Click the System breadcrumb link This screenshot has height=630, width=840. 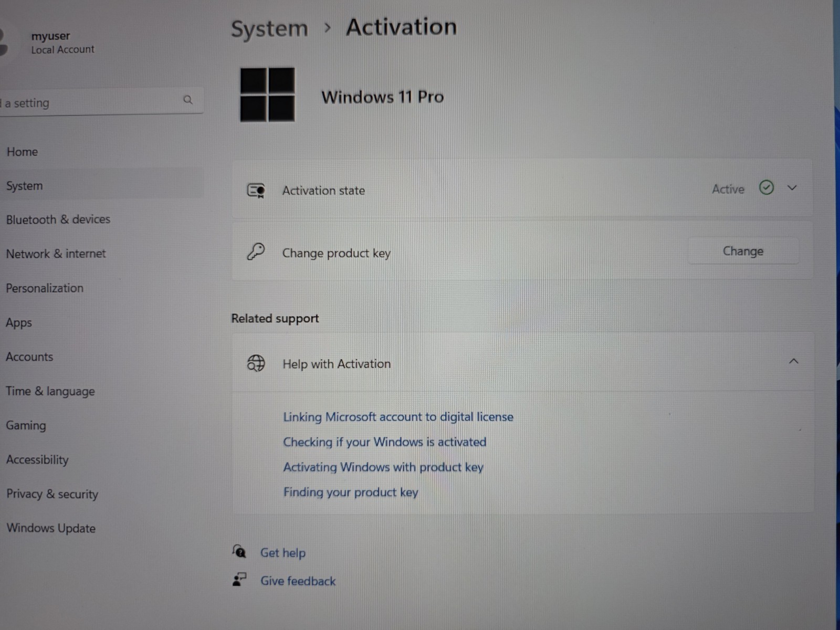click(269, 28)
